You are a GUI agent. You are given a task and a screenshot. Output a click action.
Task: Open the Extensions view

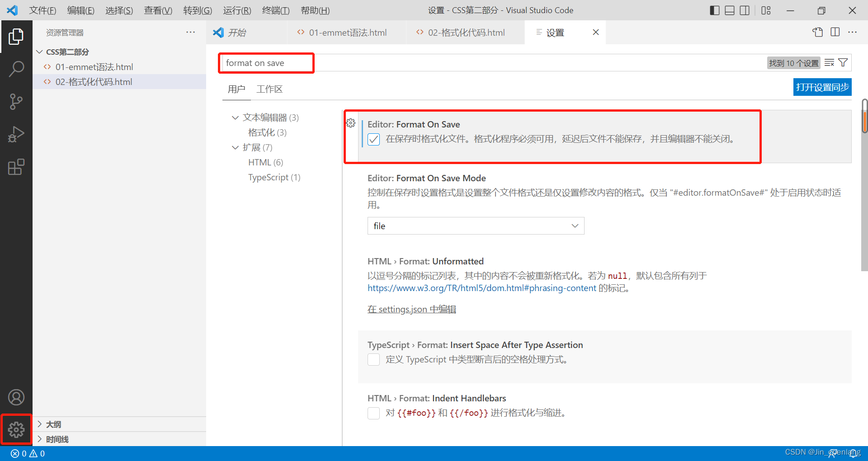[x=16, y=167]
